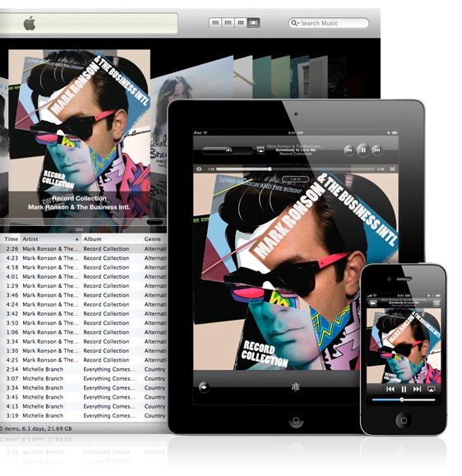The image size is (462, 476).
Task: Tap the iPad previous track button
Action: 349,150
